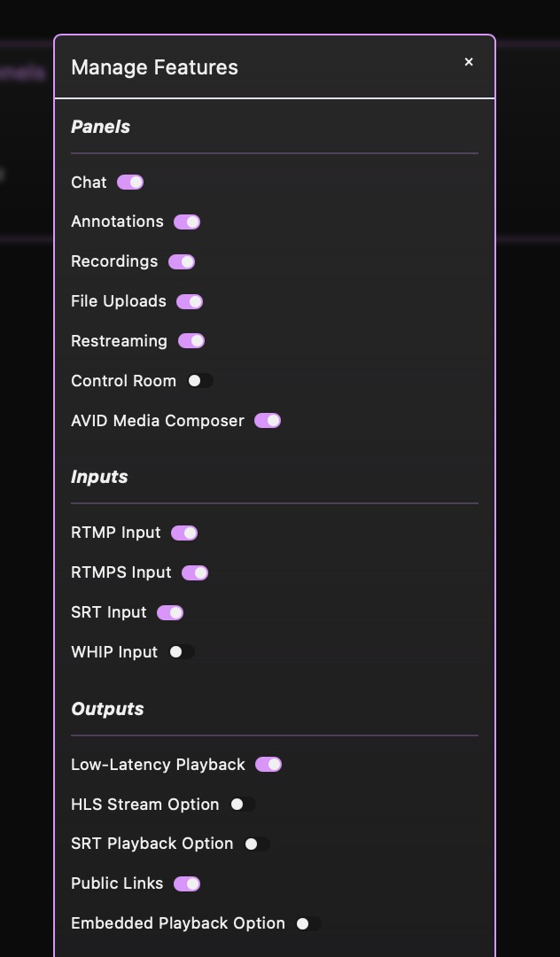Turn off Annotations toggle

pos(187,222)
